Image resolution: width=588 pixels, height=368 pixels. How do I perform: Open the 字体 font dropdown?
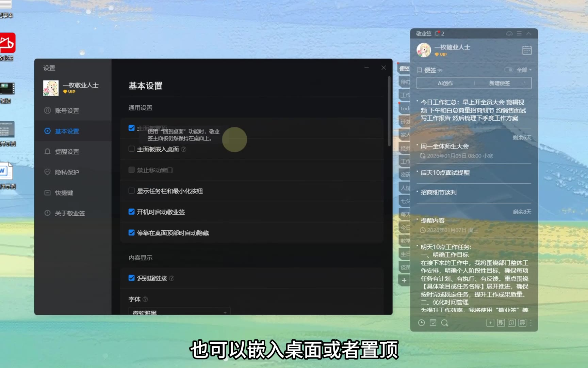(x=179, y=312)
